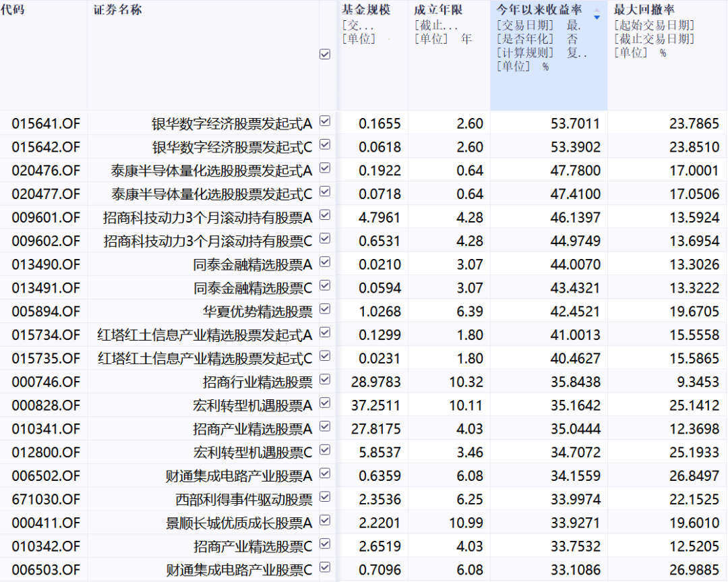The width and height of the screenshot is (728, 582).
Task: Select fund code 000828.OF
Action: tap(46, 405)
